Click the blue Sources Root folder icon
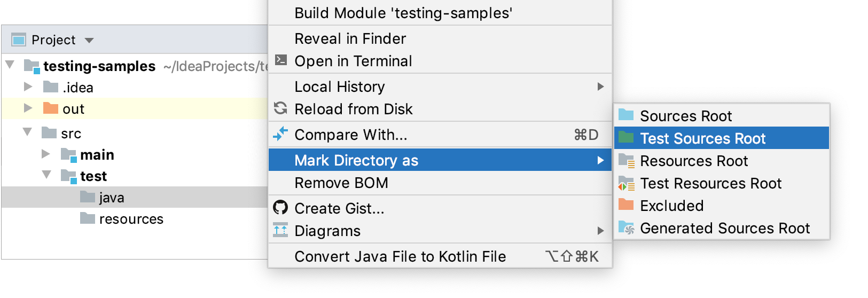Viewport: 868px width, 298px height. click(625, 115)
